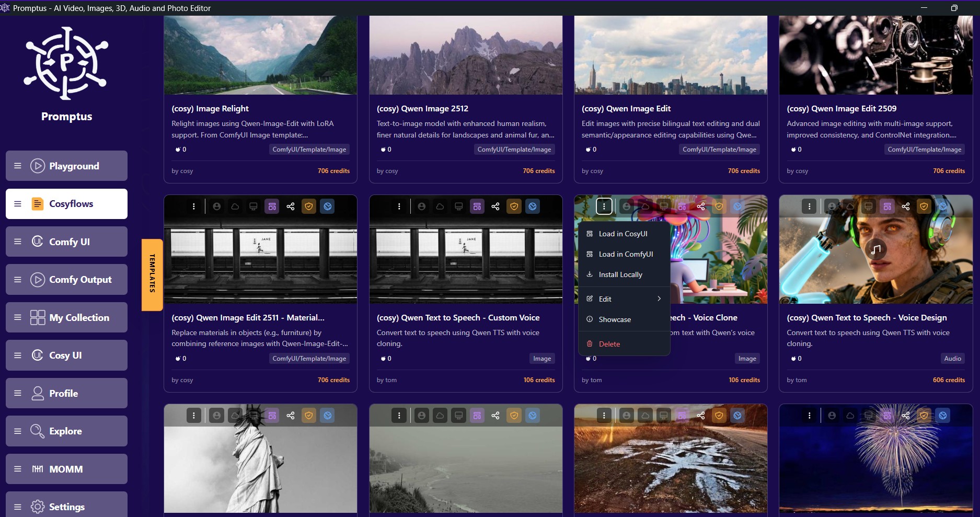
Task: Open three-dot menu on Custom Voice card
Action: pos(399,206)
